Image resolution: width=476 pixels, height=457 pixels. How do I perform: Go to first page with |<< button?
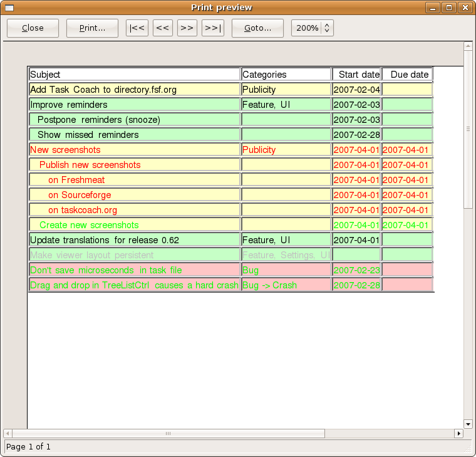click(x=137, y=28)
